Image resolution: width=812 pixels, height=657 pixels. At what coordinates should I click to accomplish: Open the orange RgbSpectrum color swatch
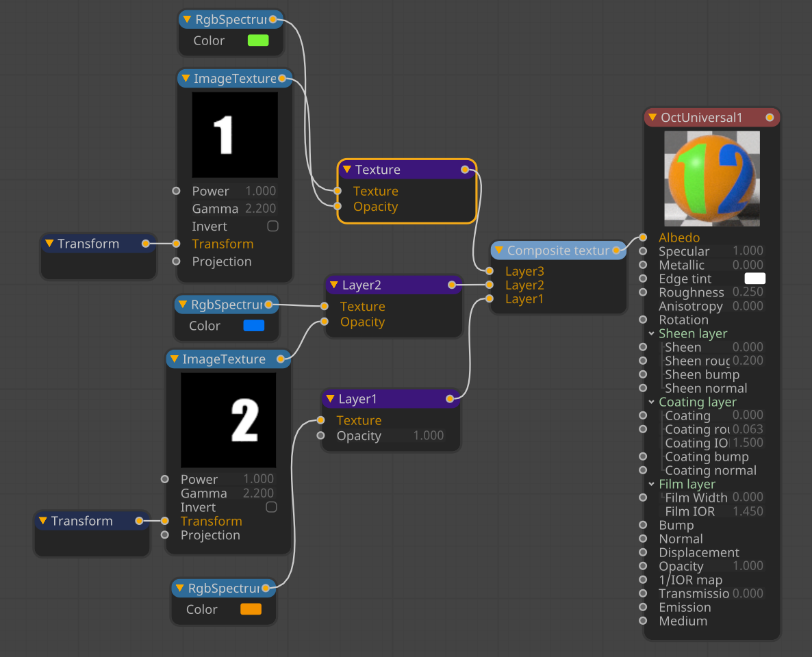pyautogui.click(x=251, y=609)
